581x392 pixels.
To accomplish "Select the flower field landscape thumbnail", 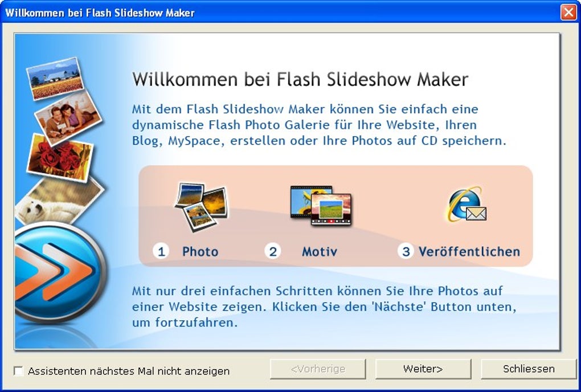I will 55,78.
